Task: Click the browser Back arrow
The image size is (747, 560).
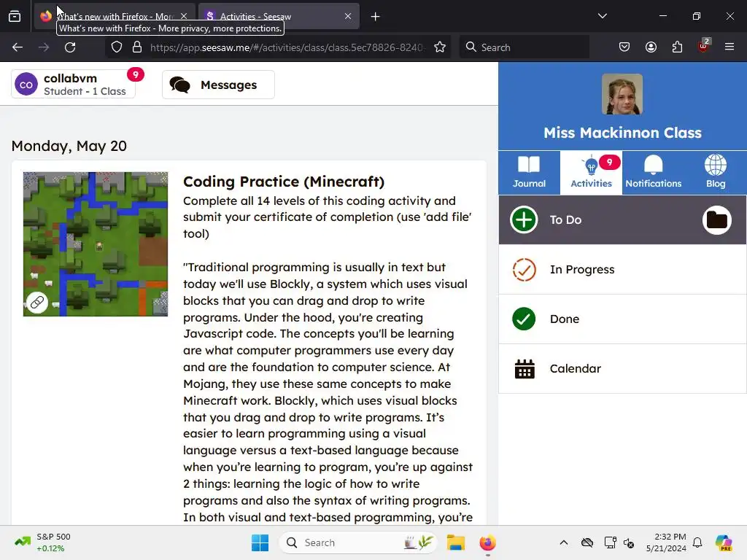Action: click(18, 47)
